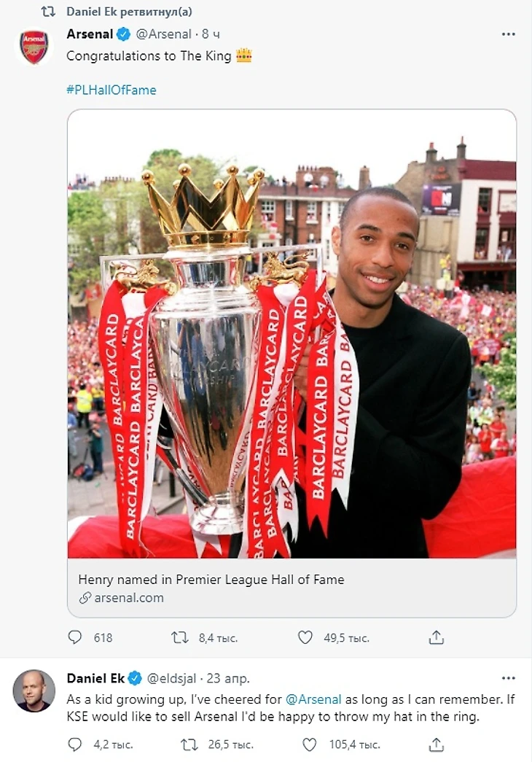
Task: Share the Arsenal tweet
Action: [x=436, y=637]
